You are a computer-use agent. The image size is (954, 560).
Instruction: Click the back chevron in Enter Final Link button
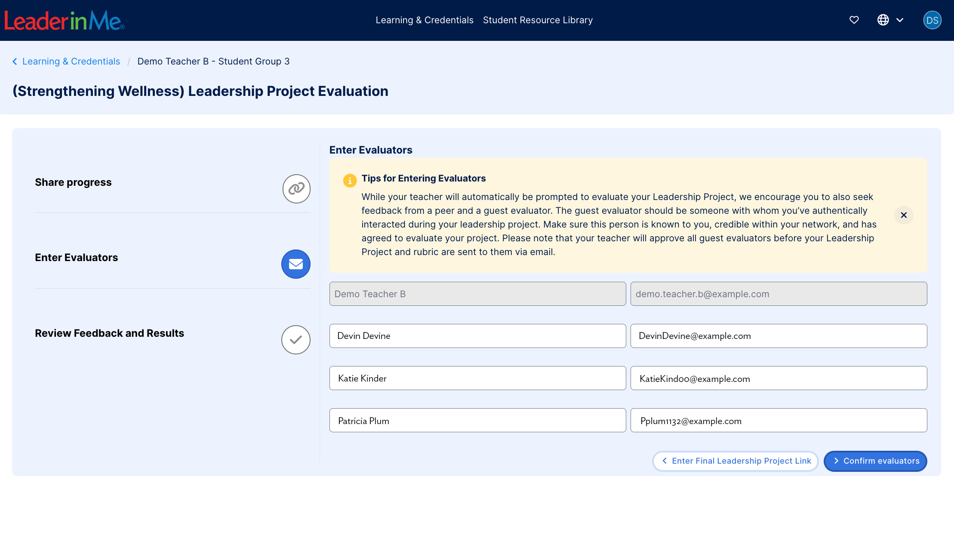point(665,461)
